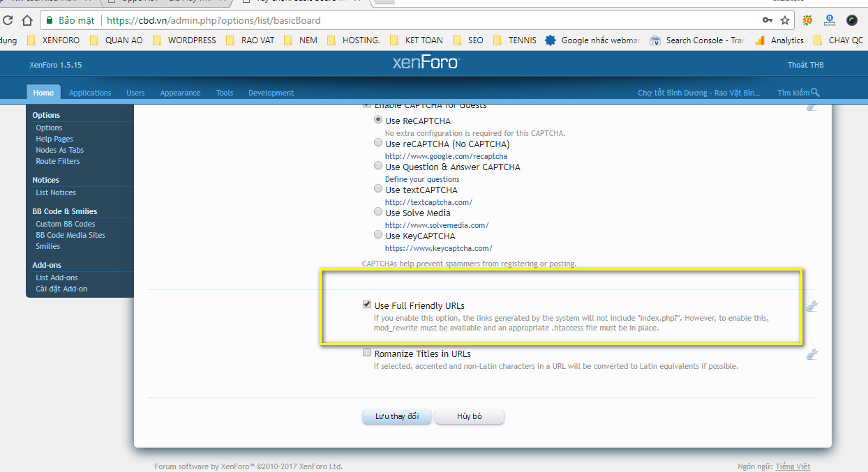Choose Use Question & Answer CAPTCHA option
The height and width of the screenshot is (472, 868).
coord(378,167)
